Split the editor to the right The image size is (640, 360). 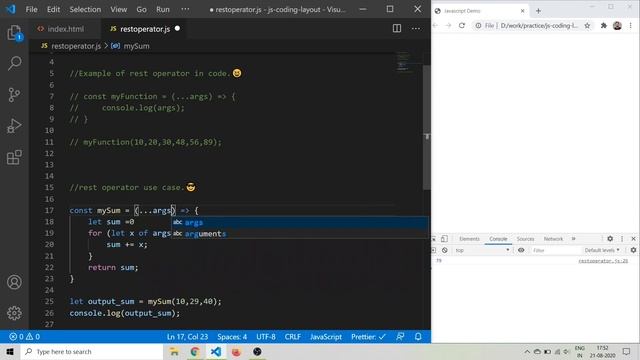(x=397, y=28)
